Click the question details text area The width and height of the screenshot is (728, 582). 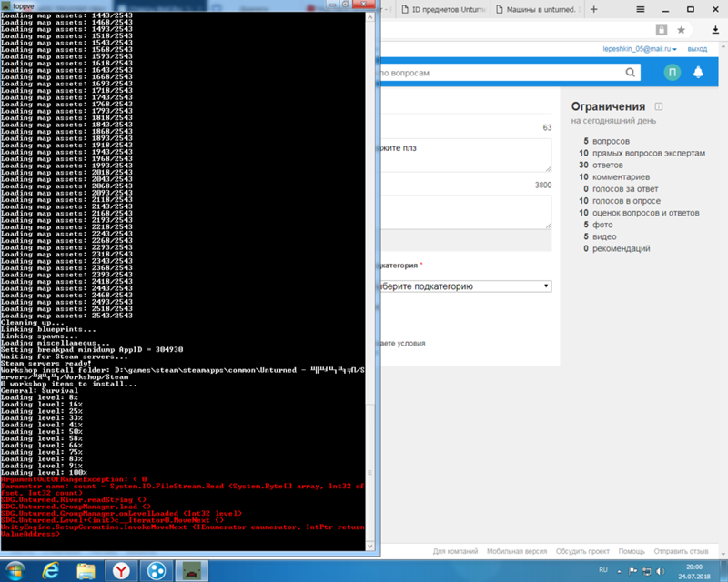466,212
